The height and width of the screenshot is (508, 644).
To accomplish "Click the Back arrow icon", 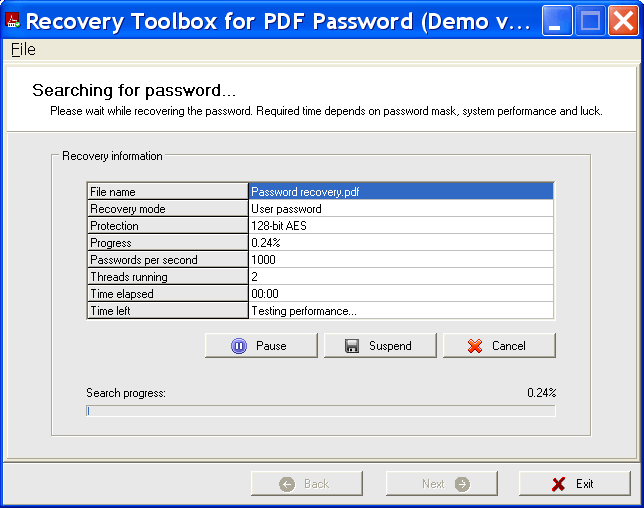I will [287, 484].
